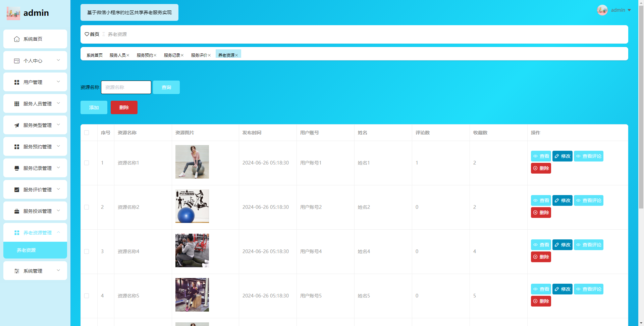Click the 查询 search button
644x326 pixels.
tap(166, 87)
